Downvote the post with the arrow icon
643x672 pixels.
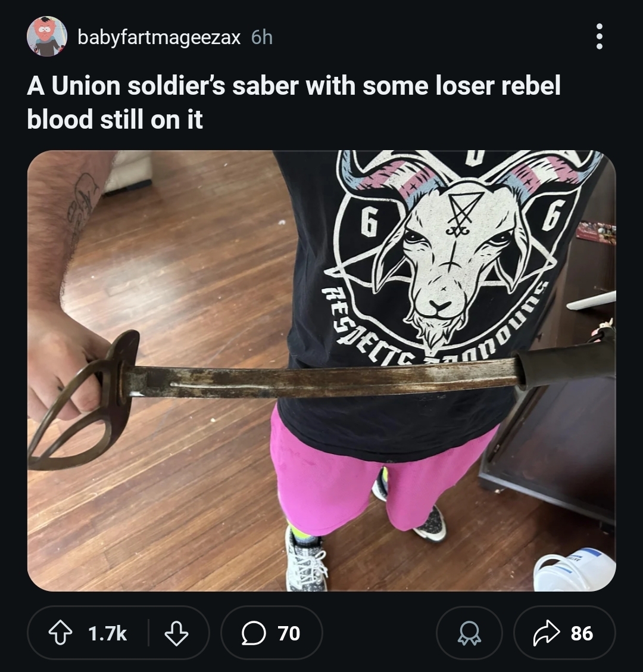click(x=176, y=633)
